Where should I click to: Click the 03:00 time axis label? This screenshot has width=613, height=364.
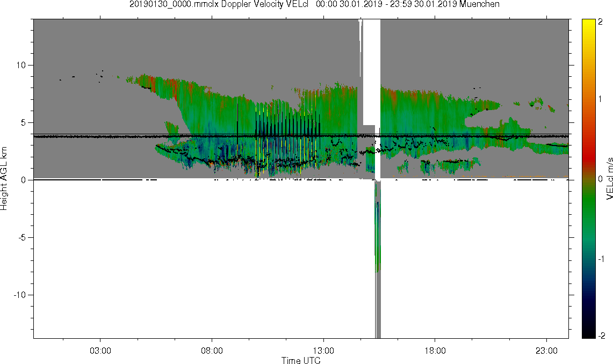click(x=100, y=351)
